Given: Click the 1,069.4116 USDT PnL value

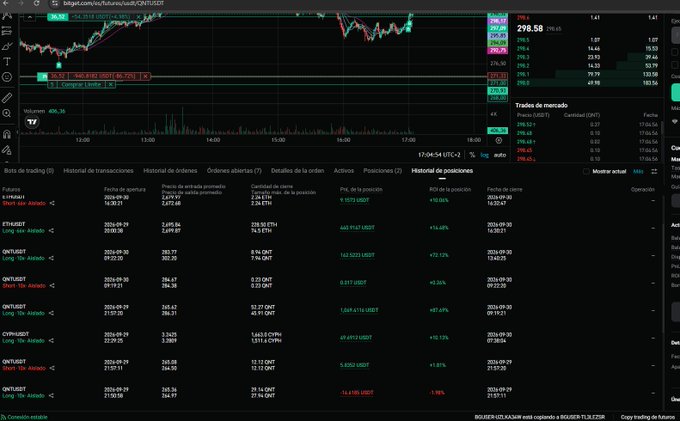Looking at the screenshot, I should click(359, 310).
